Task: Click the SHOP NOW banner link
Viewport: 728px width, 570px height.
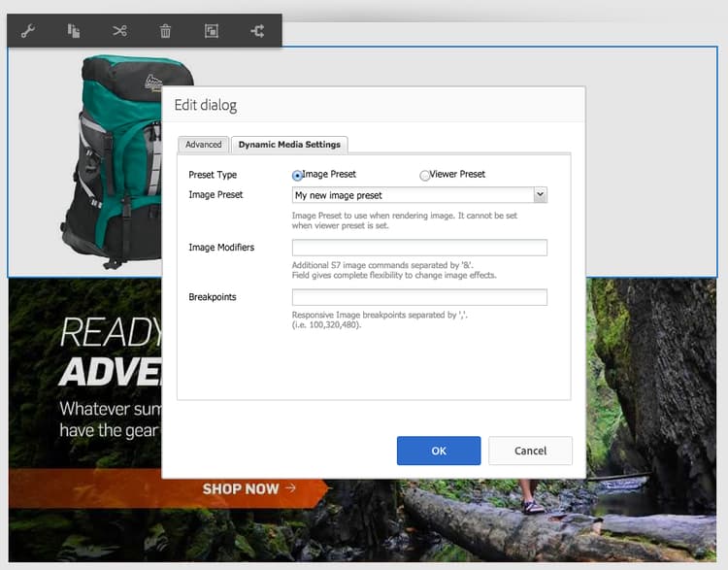Action: click(248, 488)
